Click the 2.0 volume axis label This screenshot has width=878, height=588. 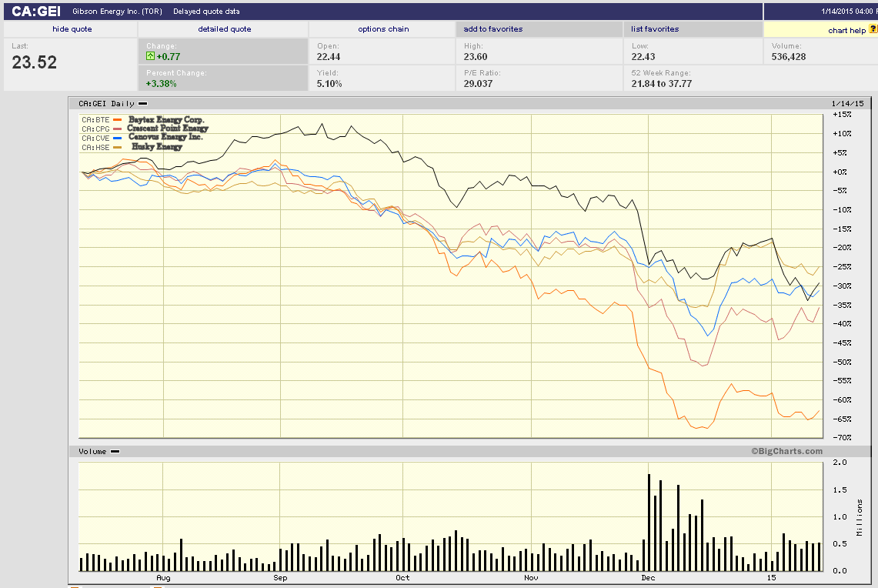point(840,462)
